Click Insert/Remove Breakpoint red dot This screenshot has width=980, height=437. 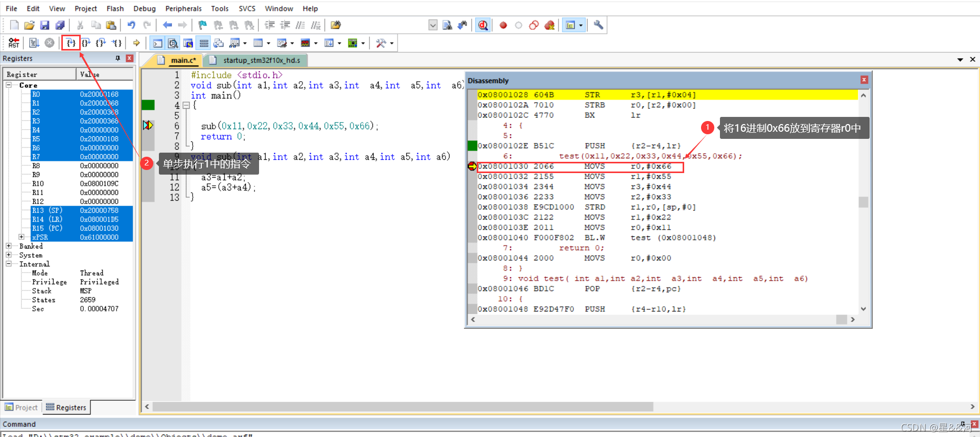tap(503, 25)
